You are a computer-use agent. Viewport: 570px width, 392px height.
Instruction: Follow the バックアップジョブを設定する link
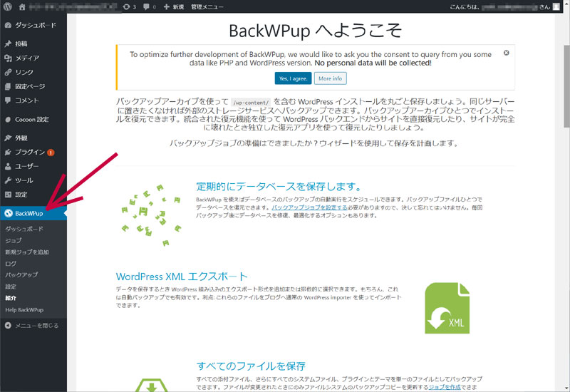(x=309, y=207)
